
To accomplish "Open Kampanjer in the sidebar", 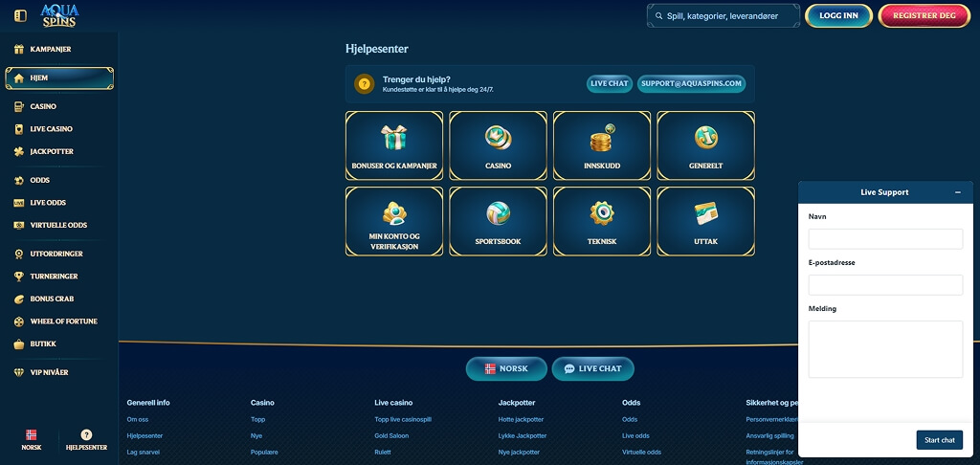I will 59,49.
